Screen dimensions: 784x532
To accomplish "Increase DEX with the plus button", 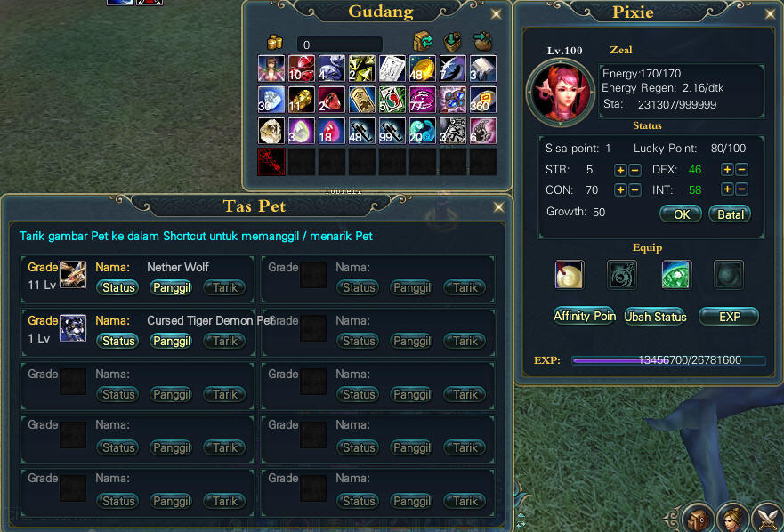I will click(727, 170).
